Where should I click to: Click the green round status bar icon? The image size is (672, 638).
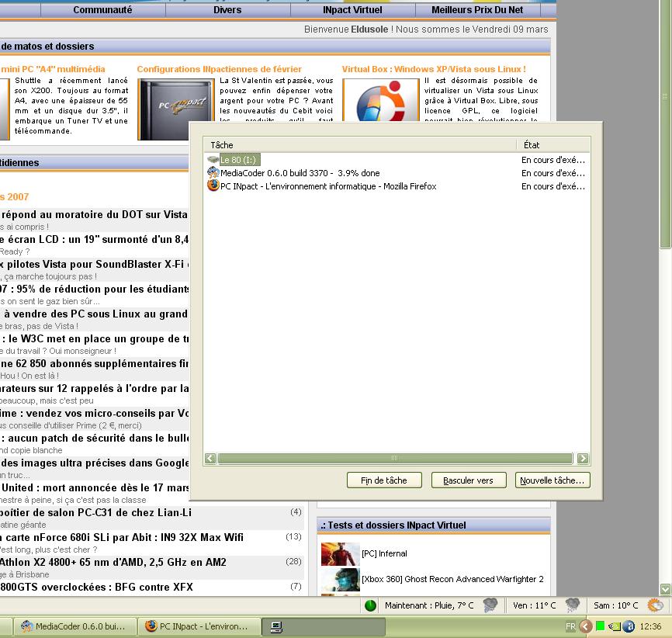[370, 605]
